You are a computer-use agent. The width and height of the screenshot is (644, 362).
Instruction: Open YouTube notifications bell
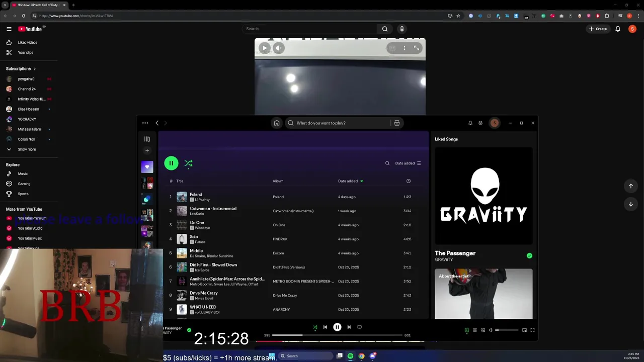tap(618, 29)
